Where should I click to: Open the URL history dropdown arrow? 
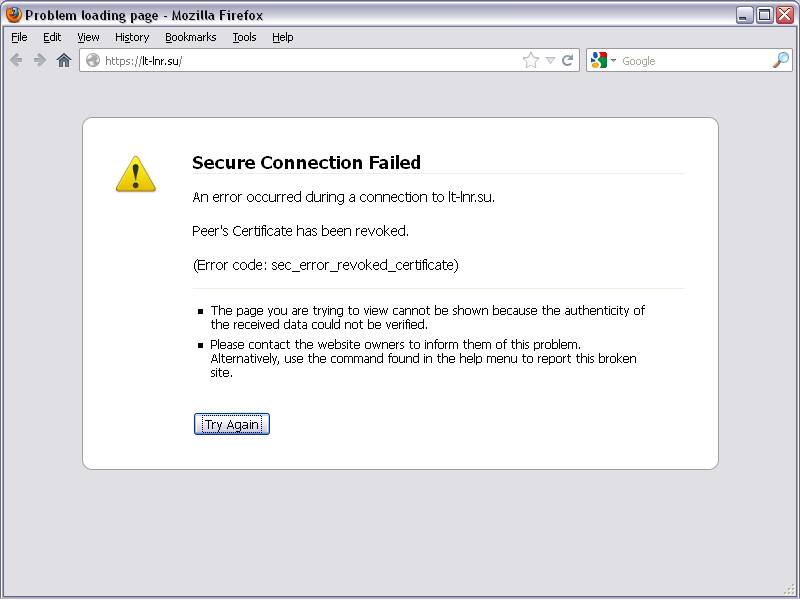pos(550,60)
